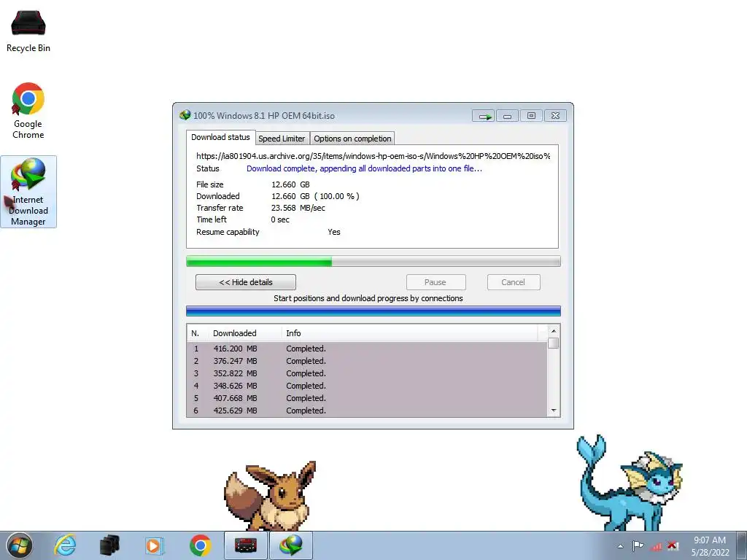The width and height of the screenshot is (747, 560).
Task: Click the Hide details button
Action: [245, 282]
